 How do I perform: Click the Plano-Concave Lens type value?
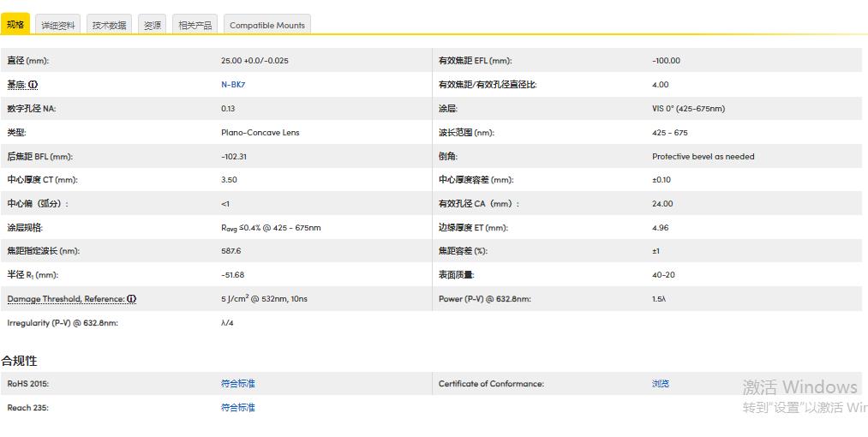[260, 133]
